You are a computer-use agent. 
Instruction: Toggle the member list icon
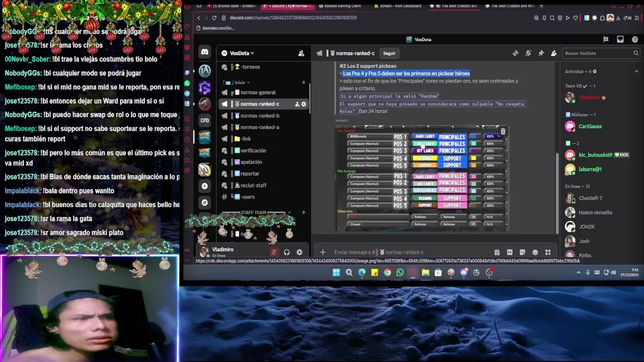pyautogui.click(x=553, y=53)
